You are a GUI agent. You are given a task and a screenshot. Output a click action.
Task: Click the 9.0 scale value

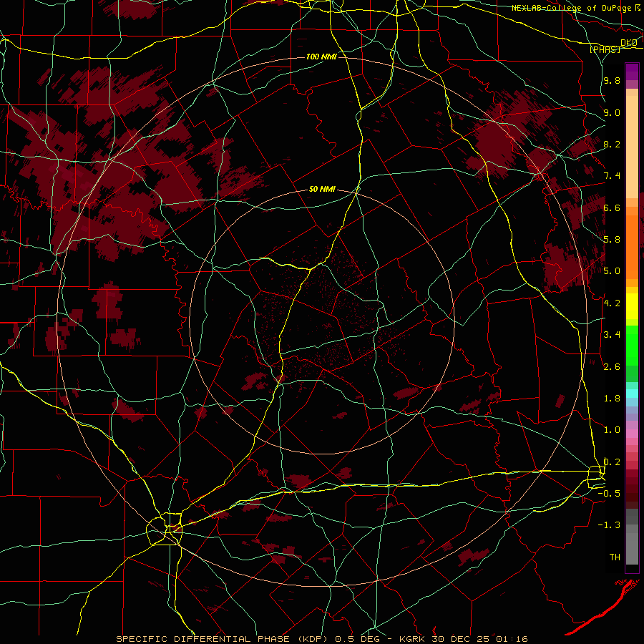click(x=612, y=112)
